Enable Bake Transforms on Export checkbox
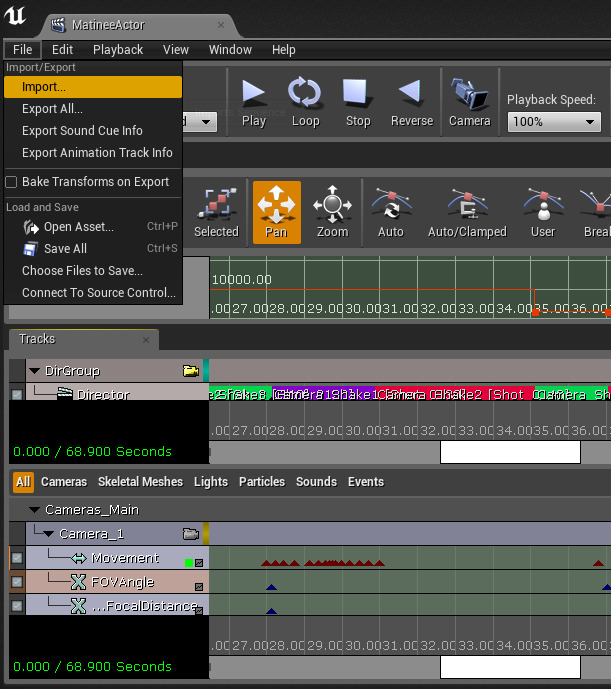The image size is (611, 689). 12,182
